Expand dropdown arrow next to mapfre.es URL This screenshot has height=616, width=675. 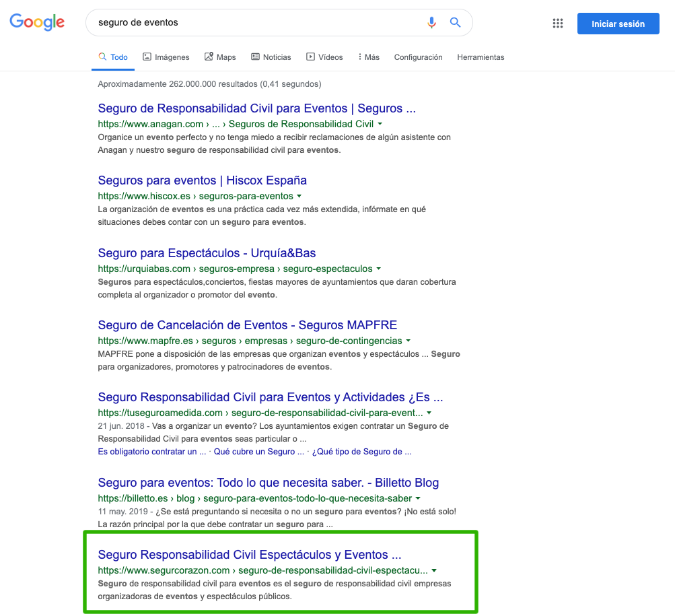pos(408,341)
